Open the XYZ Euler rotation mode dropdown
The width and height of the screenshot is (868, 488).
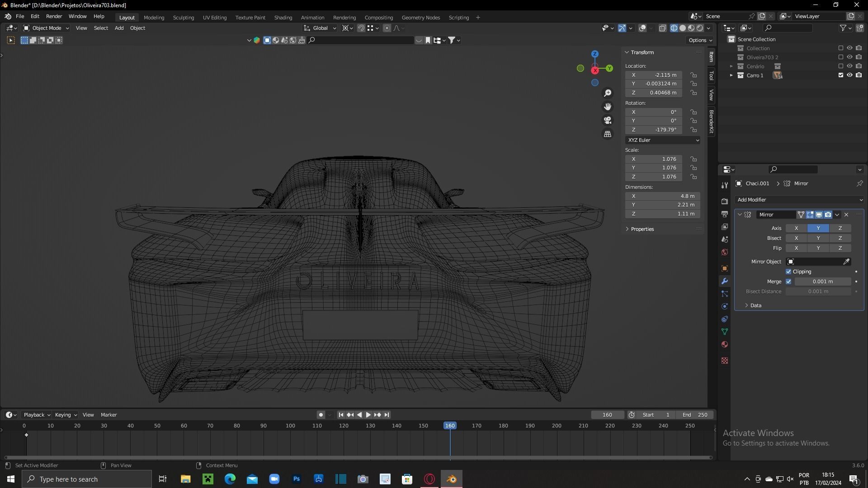pyautogui.click(x=663, y=140)
